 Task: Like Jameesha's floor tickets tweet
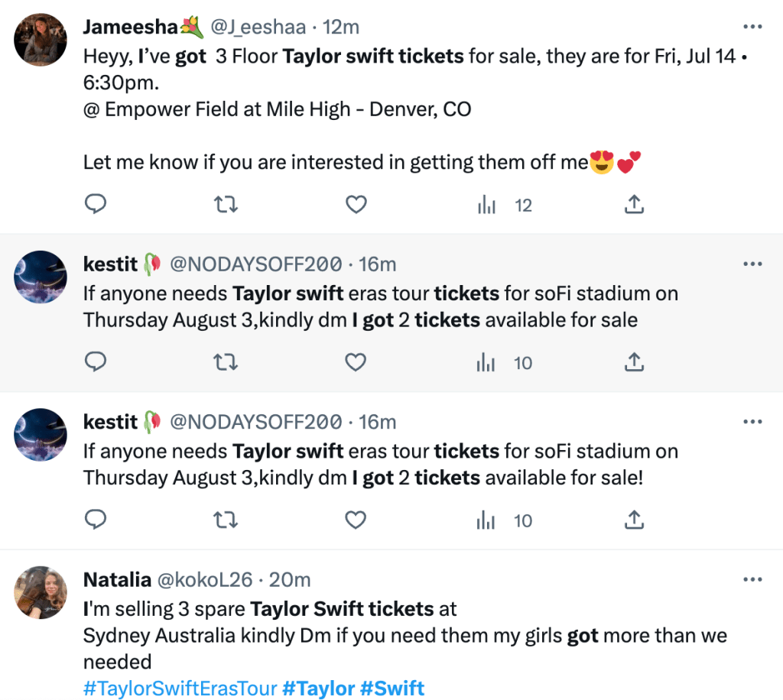(x=356, y=205)
